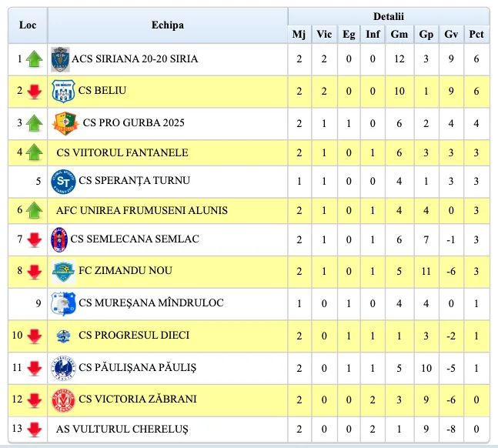Open AFC Unirea Frumuseni Alunis team name

tap(142, 210)
